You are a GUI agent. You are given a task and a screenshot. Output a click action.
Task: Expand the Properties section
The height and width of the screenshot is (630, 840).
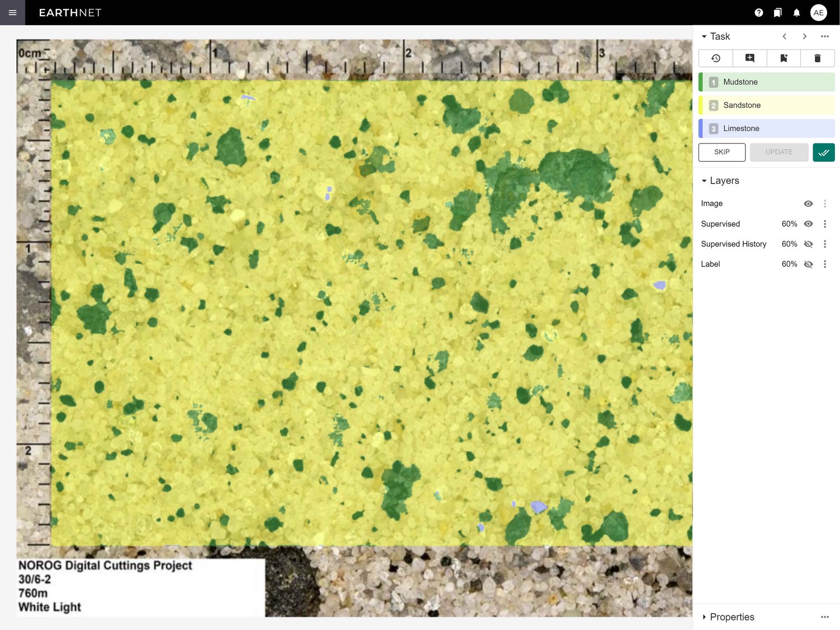(704, 617)
